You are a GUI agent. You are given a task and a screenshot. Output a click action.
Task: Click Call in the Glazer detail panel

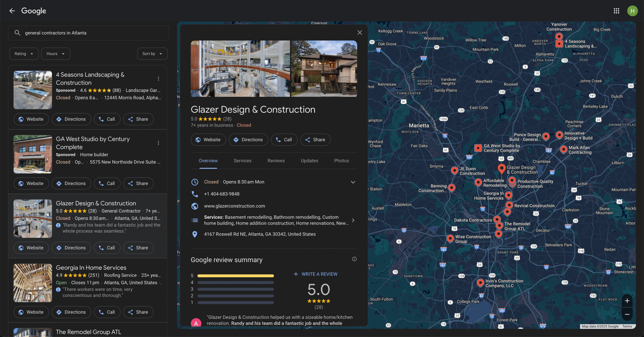pyautogui.click(x=284, y=140)
